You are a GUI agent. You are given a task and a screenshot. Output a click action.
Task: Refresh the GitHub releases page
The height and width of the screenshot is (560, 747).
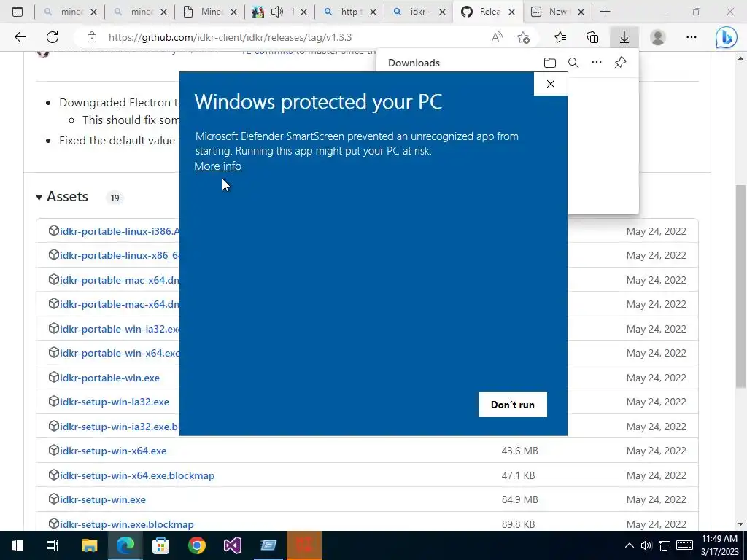(x=53, y=37)
